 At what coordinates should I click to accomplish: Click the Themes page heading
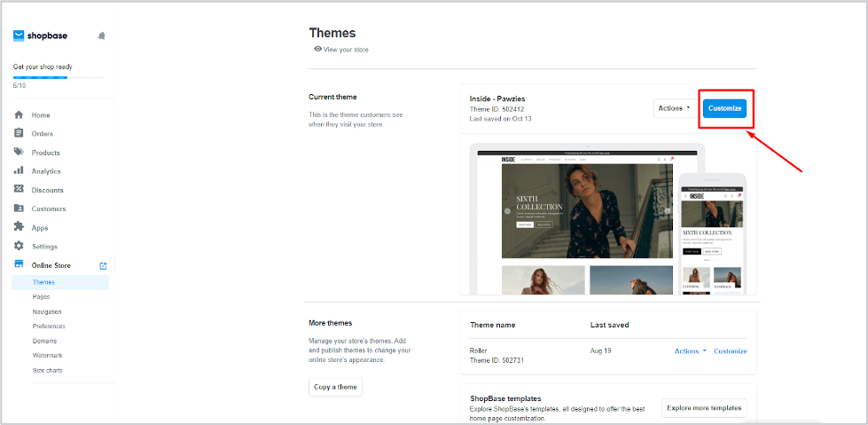332,33
